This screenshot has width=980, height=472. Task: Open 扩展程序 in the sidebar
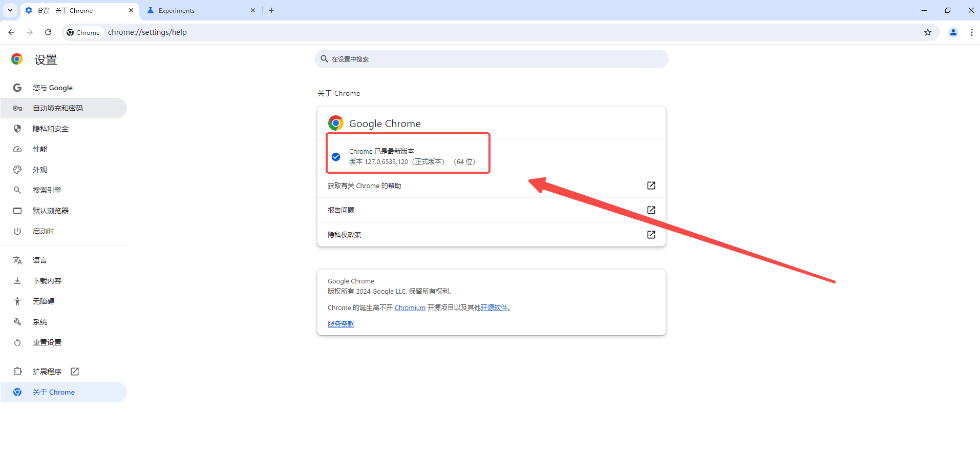click(63, 372)
